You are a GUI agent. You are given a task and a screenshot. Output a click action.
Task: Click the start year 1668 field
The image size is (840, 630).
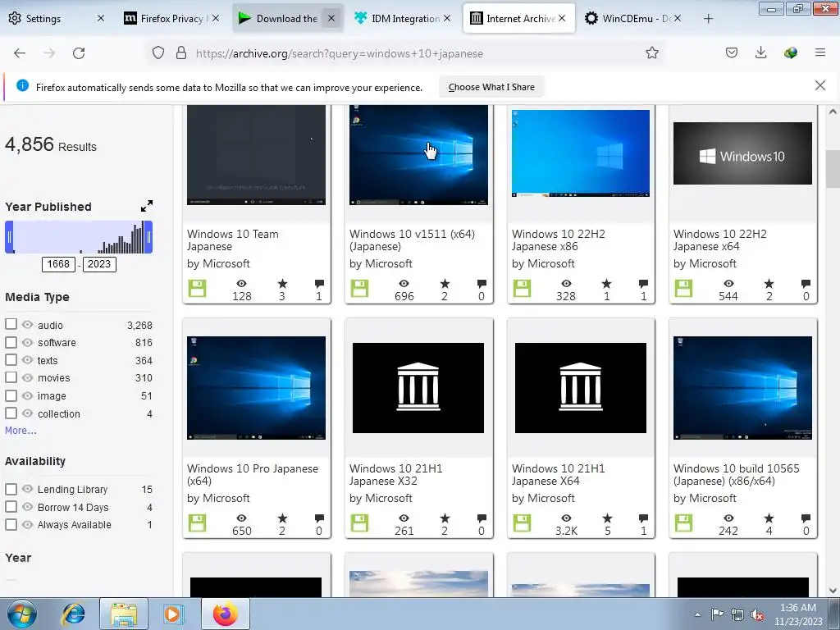[58, 264]
